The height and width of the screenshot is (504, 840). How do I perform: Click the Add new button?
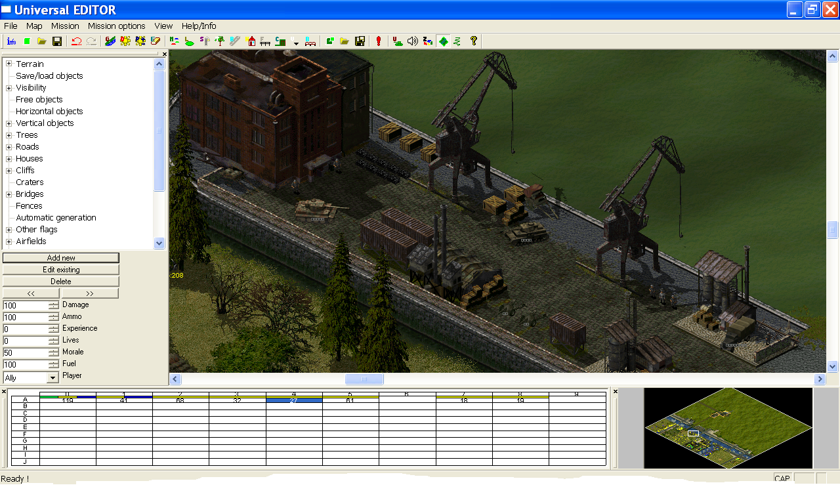click(x=61, y=258)
